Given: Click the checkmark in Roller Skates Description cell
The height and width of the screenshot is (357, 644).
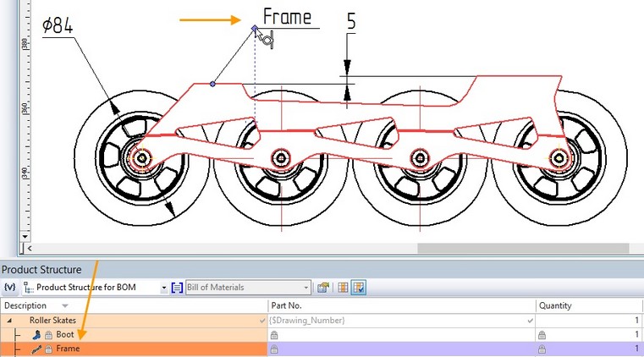Looking at the screenshot, I should pyautogui.click(x=261, y=321).
